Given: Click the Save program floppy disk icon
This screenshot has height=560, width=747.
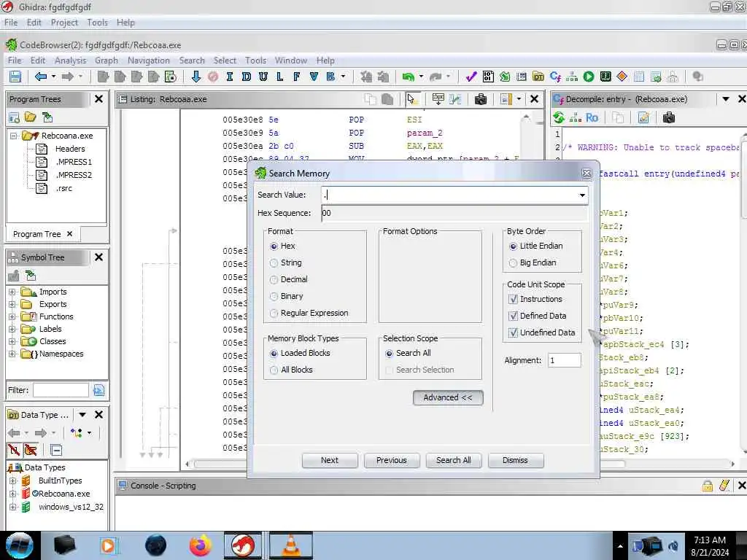Looking at the screenshot, I should pos(15,77).
